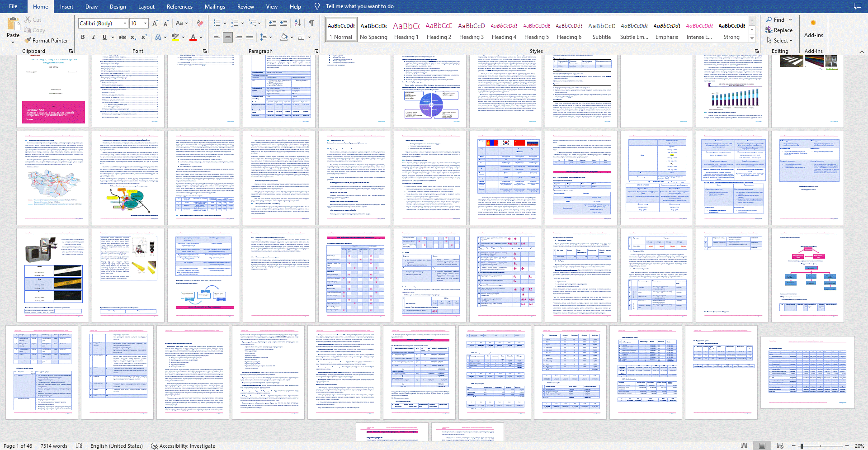
Task: Apply the Subtitle style
Action: 602,31
